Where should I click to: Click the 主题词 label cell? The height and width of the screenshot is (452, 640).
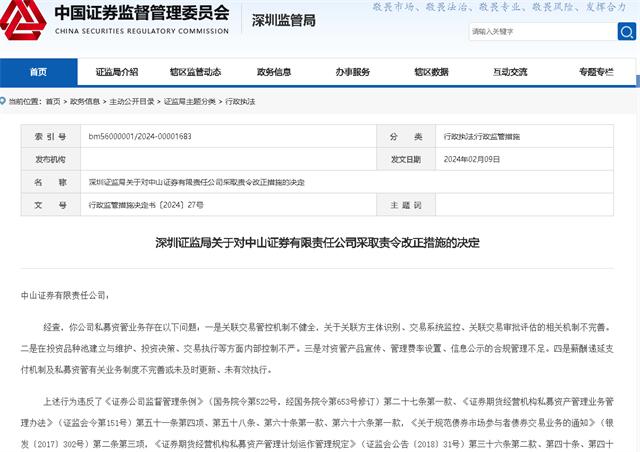click(x=406, y=205)
